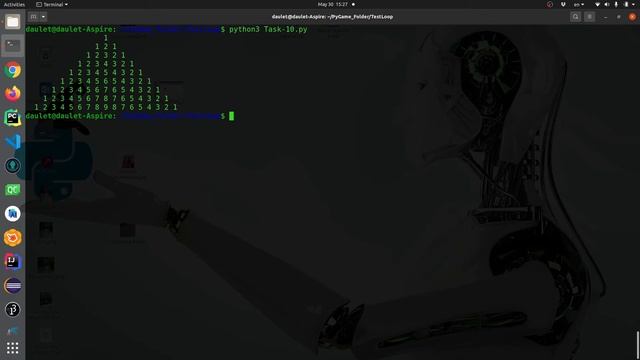Open the Files manager from the dock
Screen dimensions: 640x360
click(x=13, y=22)
